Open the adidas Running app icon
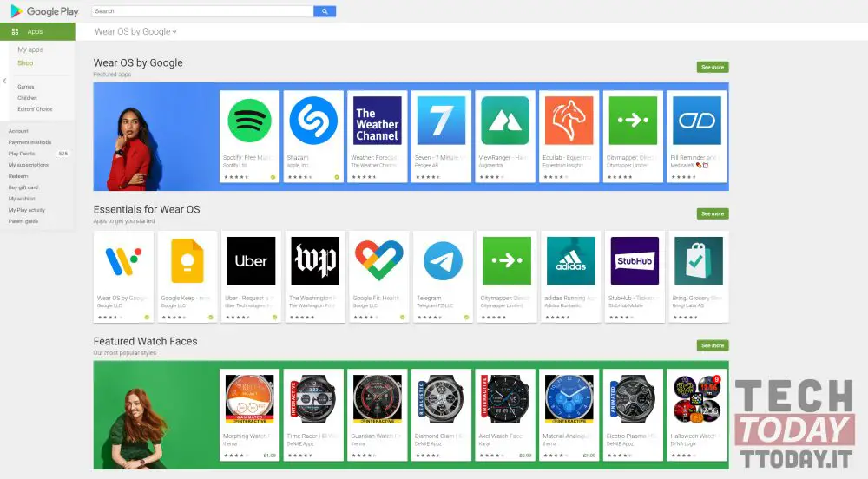 [571, 261]
